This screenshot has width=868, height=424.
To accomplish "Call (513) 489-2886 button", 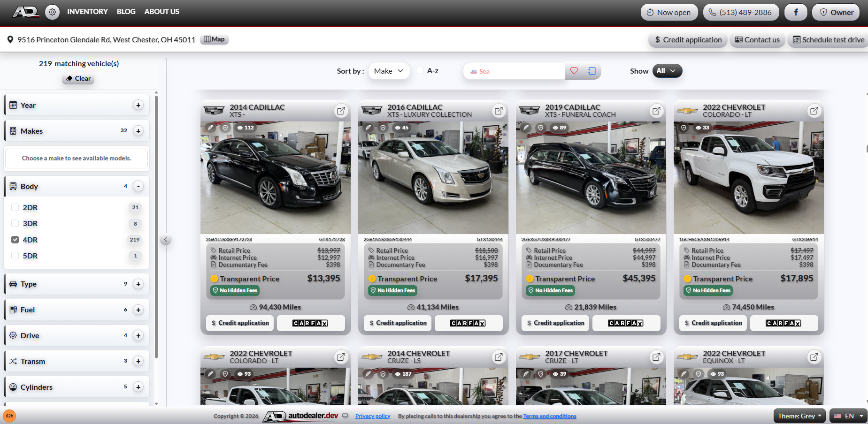I will coord(741,12).
